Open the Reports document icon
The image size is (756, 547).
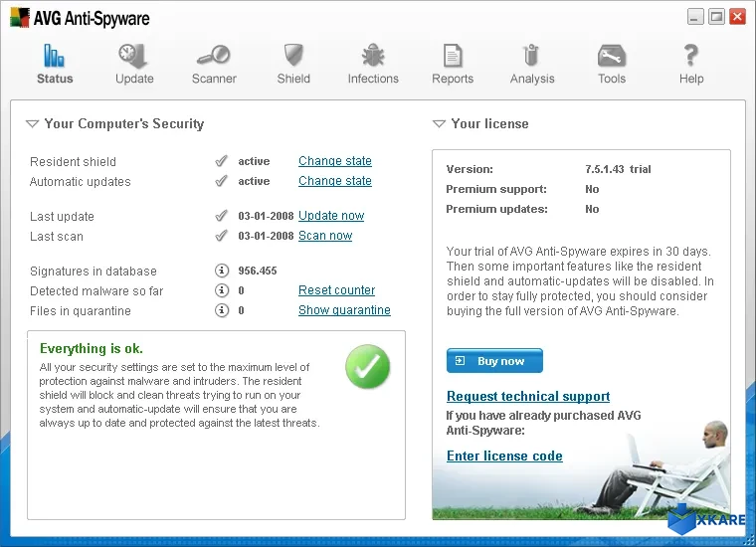(453, 56)
